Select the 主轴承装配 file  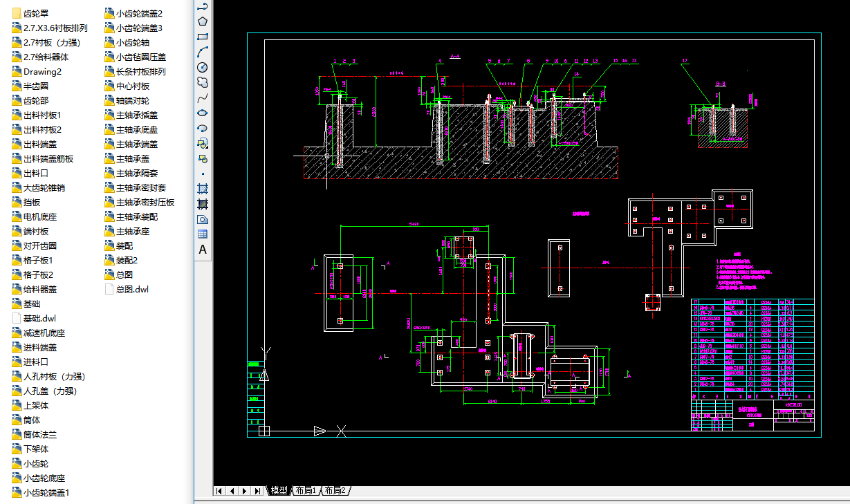[132, 216]
